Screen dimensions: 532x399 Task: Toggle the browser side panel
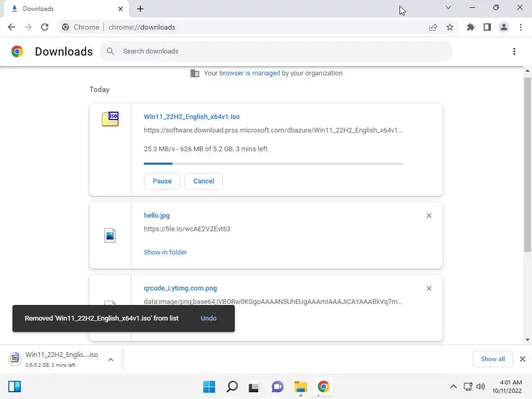pos(487,27)
